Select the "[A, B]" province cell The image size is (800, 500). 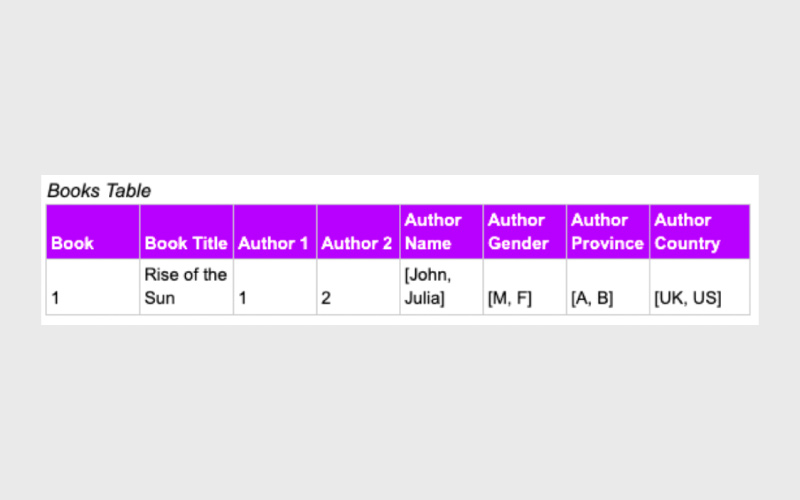pos(592,298)
